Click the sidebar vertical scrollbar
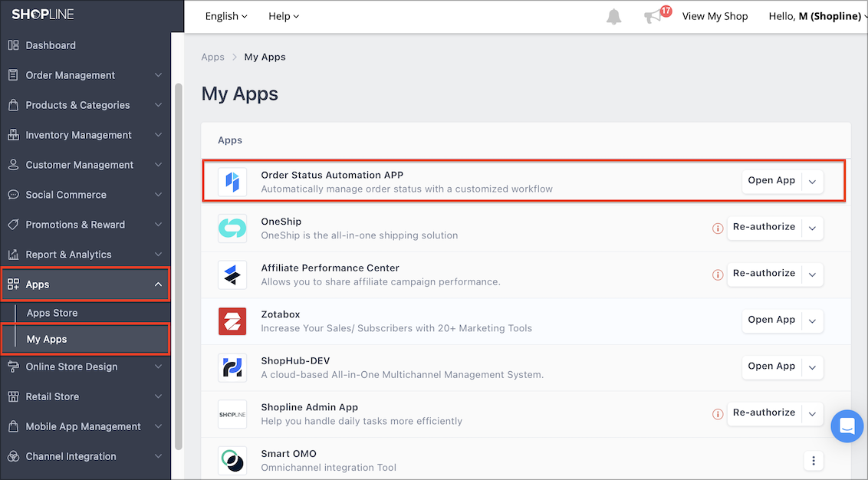 pos(178,266)
